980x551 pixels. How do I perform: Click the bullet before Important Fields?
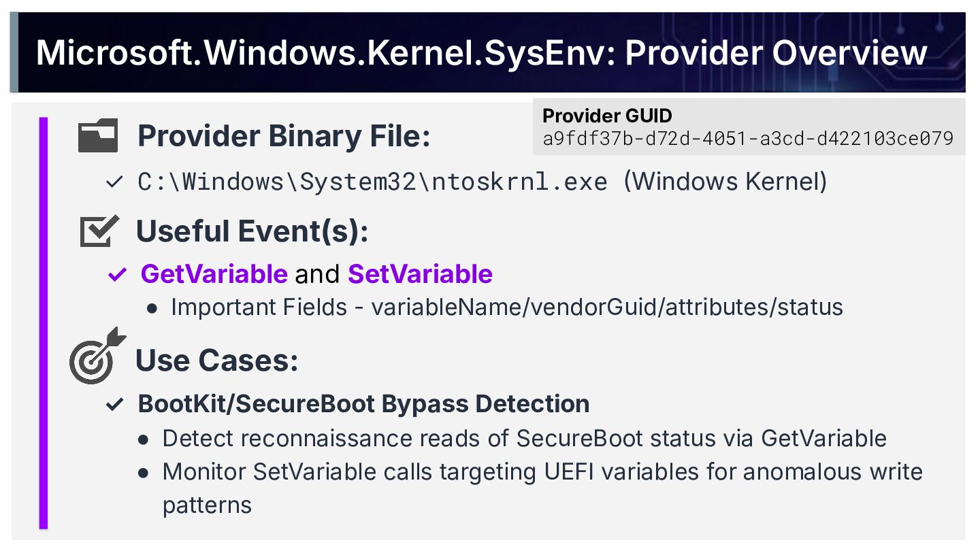pyautogui.click(x=152, y=308)
